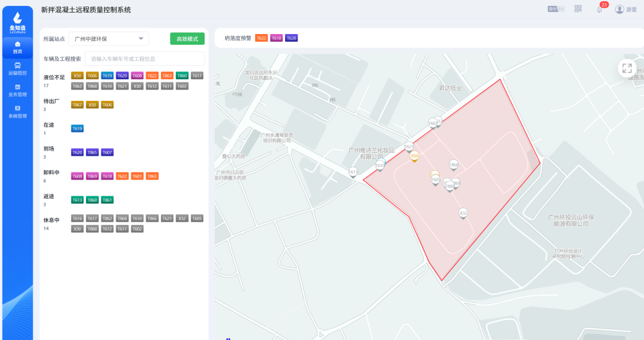Viewport: 644px width, 340px height.
Task: Select X50 tag in 待出厂 row
Action: [x=92, y=105]
